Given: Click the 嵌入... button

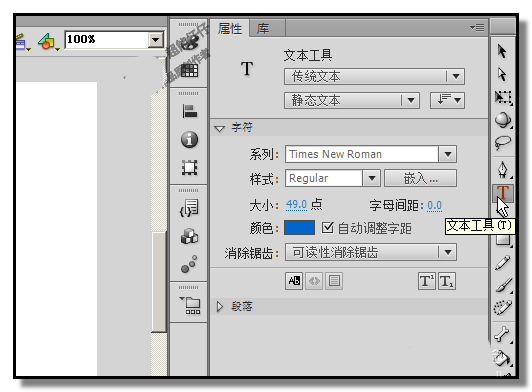Looking at the screenshot, I should coord(420,178).
